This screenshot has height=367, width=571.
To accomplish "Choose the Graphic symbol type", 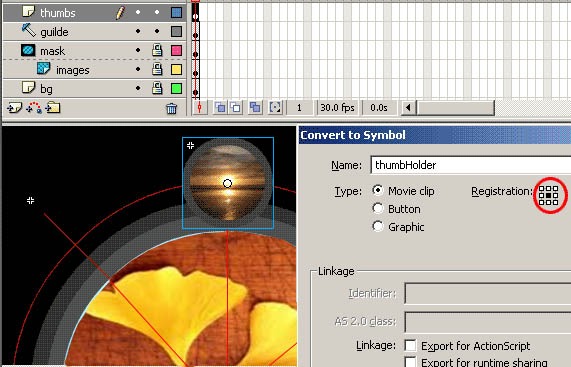I will tap(378, 226).
